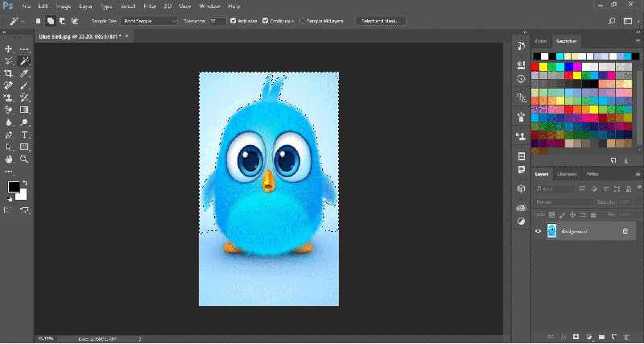Screen dimensions: 644x344
Task: Select the Type tool
Action: (24, 135)
